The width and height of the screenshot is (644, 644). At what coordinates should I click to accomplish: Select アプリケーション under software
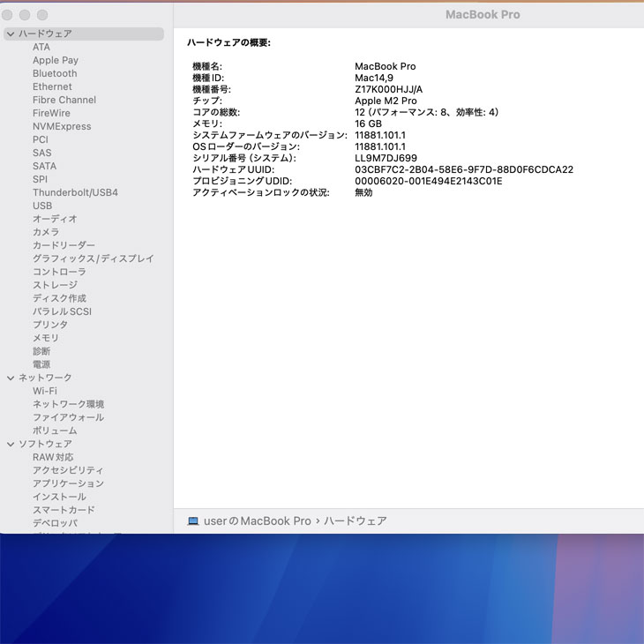[x=68, y=483]
